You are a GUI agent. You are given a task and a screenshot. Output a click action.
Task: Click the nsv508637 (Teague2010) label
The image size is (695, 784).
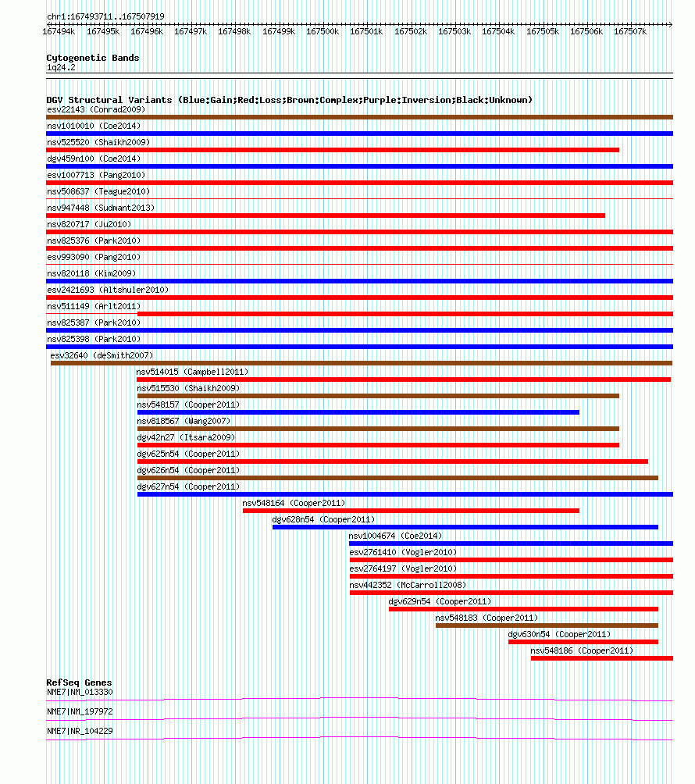coord(98,191)
